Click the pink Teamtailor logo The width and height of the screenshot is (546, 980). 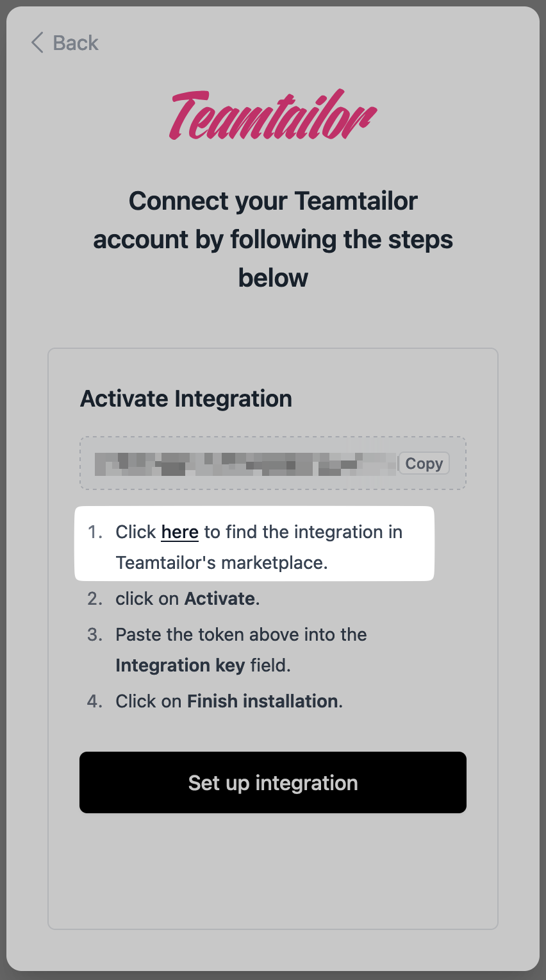pyautogui.click(x=273, y=116)
